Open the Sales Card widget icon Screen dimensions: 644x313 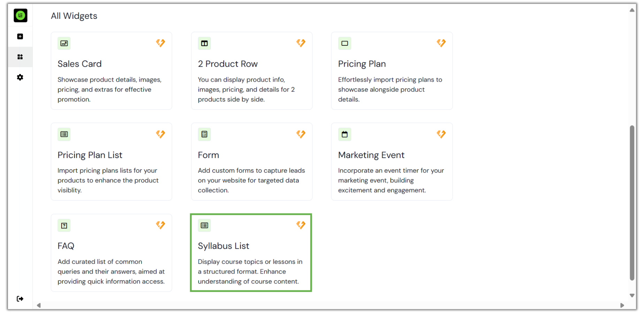(x=64, y=43)
